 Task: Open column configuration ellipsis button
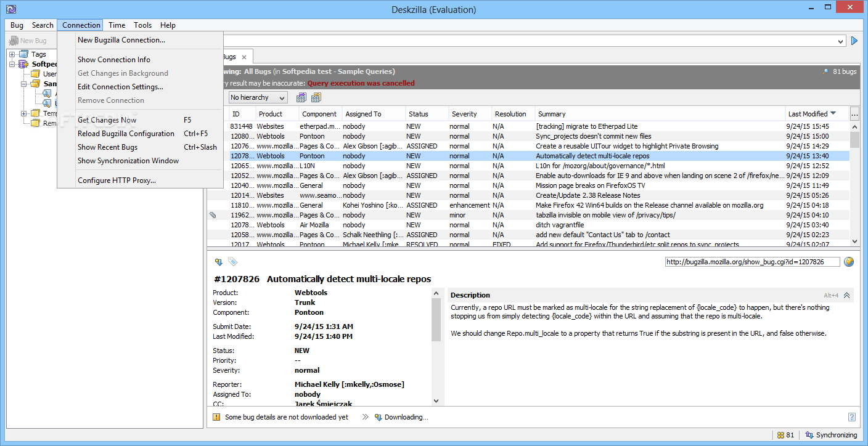(854, 114)
